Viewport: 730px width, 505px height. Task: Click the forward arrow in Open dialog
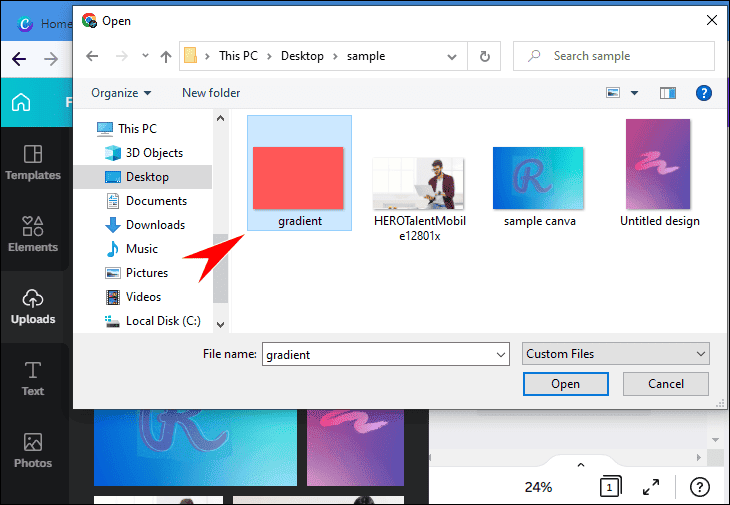(122, 56)
